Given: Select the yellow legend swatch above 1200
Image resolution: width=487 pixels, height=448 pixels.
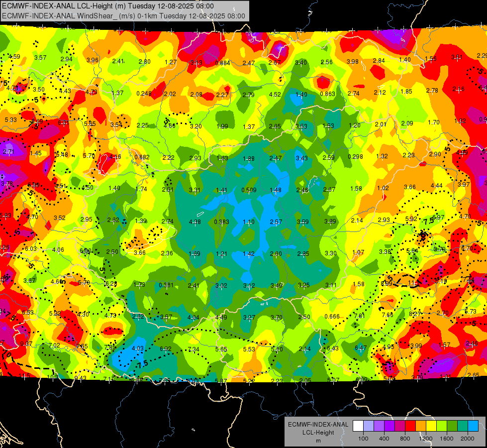Looking at the screenshot, I should click(x=431, y=426).
